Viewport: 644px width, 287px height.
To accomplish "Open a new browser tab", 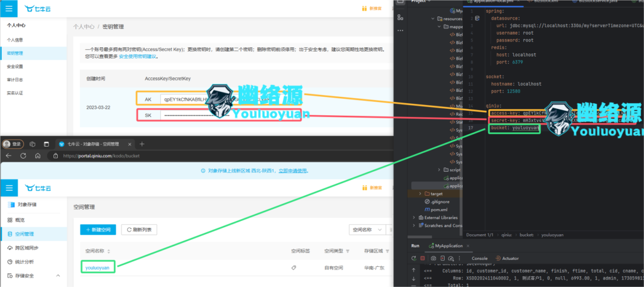I will tap(142, 144).
